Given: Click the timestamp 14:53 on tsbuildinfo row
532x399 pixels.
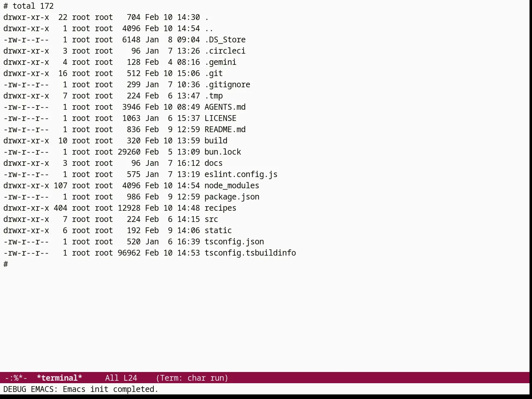Looking at the screenshot, I should point(188,253).
